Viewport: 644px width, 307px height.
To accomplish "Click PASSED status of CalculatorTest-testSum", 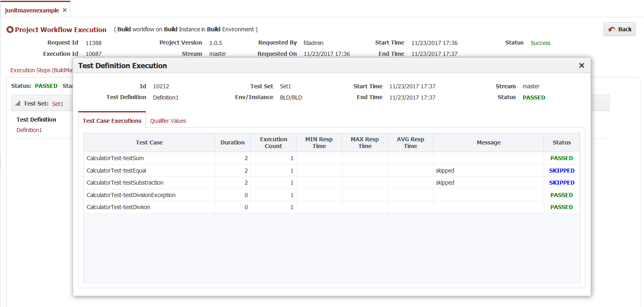I will (x=562, y=158).
